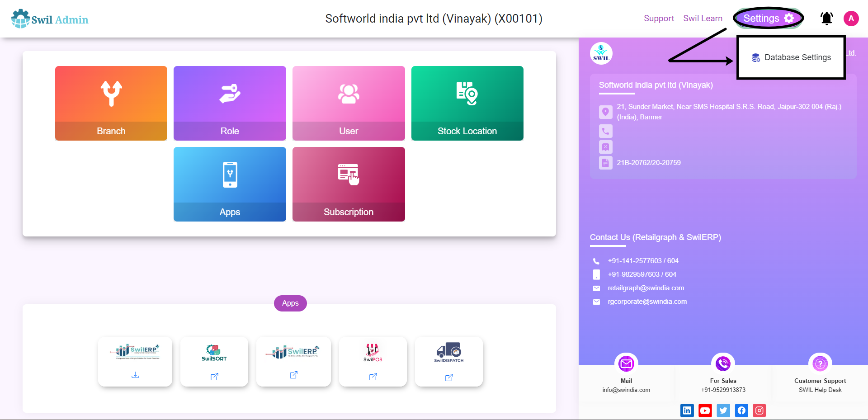This screenshot has width=868, height=420.
Task: Click the Customer Support question icon
Action: [x=820, y=363]
